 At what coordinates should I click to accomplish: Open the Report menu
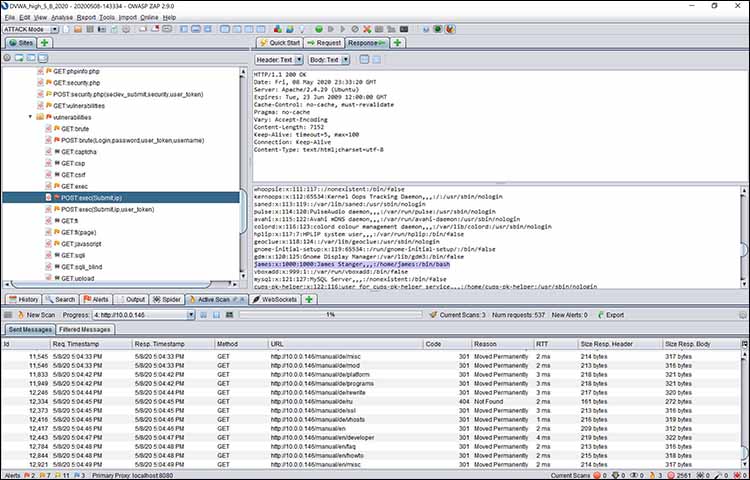(87, 17)
